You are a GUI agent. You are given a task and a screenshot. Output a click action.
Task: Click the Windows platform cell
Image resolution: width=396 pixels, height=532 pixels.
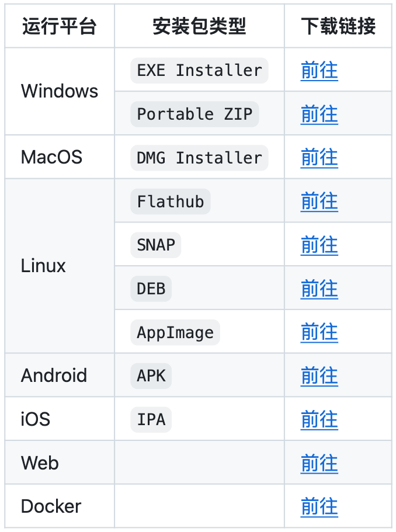point(60,91)
